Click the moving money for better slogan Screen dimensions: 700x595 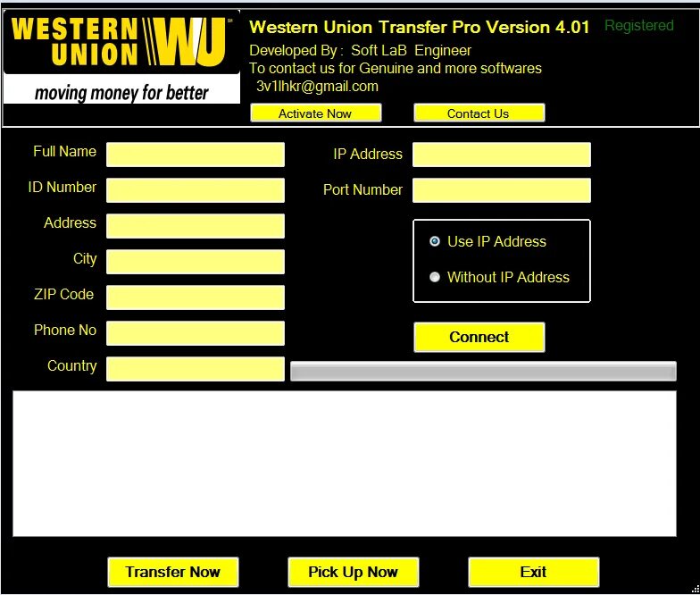(121, 93)
